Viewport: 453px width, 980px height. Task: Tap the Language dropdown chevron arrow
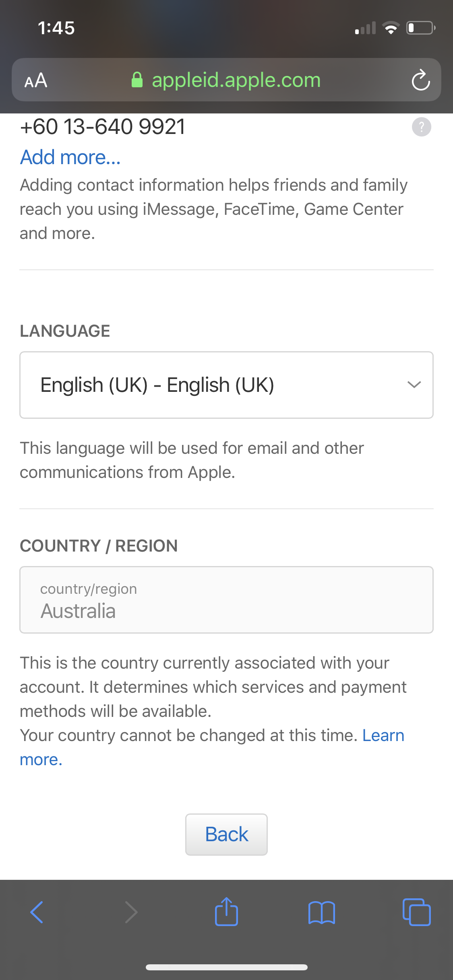(x=414, y=385)
